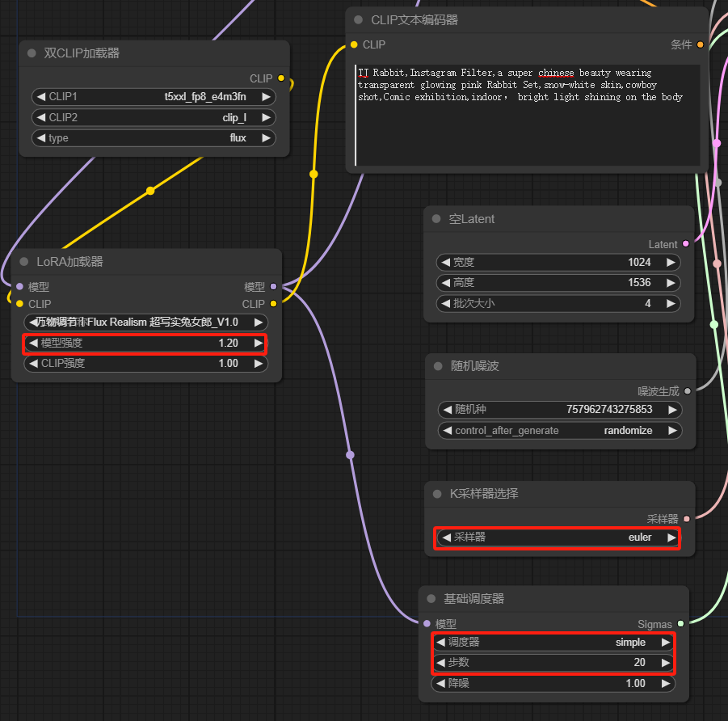Open LoRA Flux Realism model name dropdown
Image resolution: width=728 pixels, height=721 pixels.
point(145,322)
